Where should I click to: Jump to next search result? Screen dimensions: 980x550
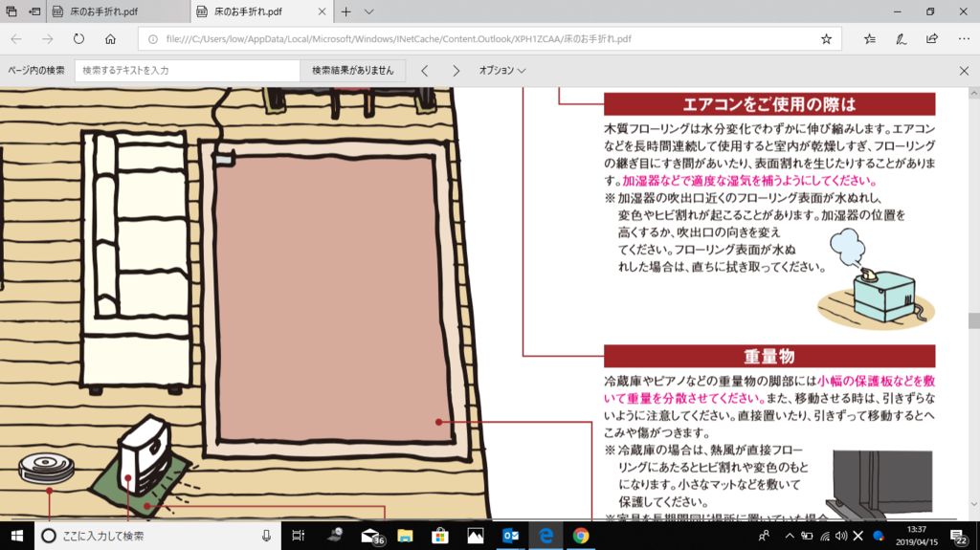(456, 71)
